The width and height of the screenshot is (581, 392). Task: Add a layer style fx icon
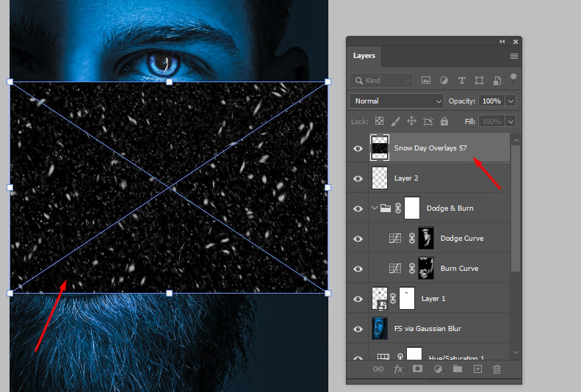[x=398, y=369]
